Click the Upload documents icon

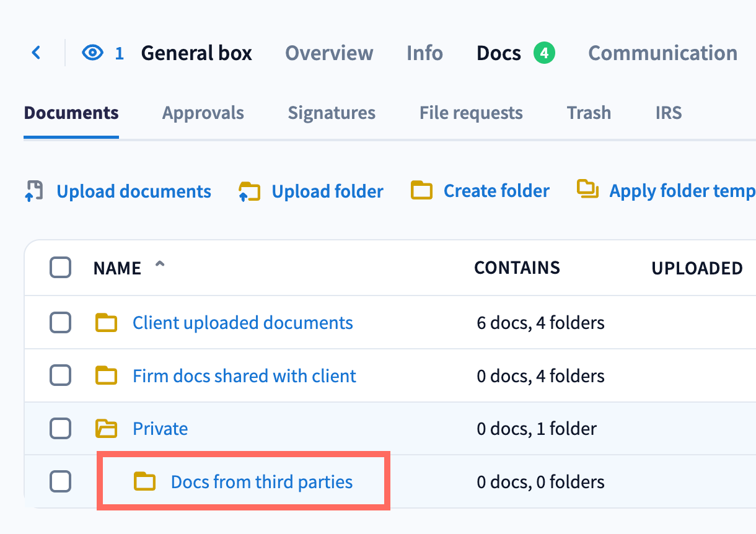click(34, 191)
